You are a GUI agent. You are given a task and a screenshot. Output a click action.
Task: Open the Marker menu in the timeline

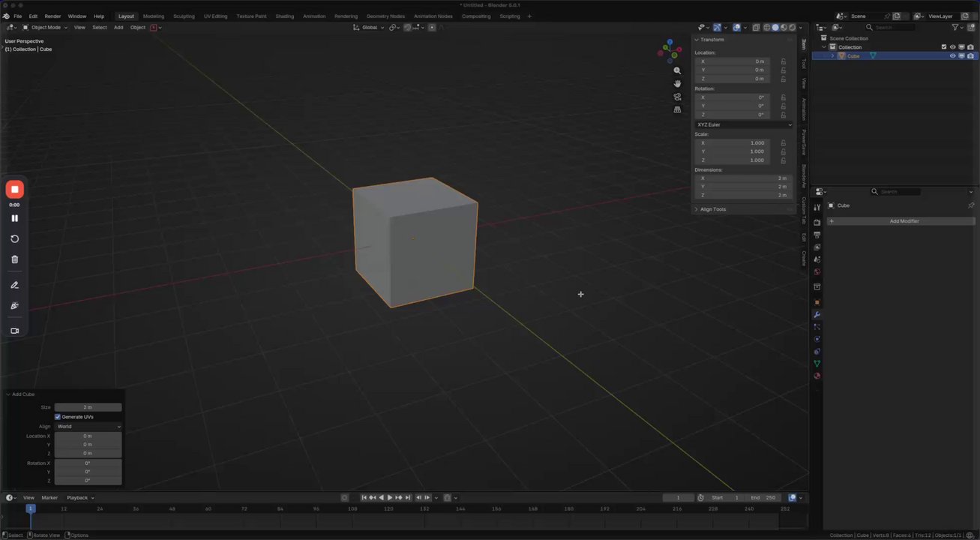pyautogui.click(x=49, y=498)
